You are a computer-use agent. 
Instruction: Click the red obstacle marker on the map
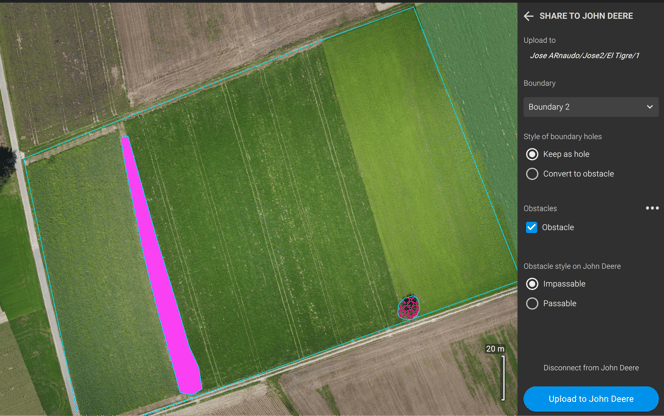(x=408, y=307)
